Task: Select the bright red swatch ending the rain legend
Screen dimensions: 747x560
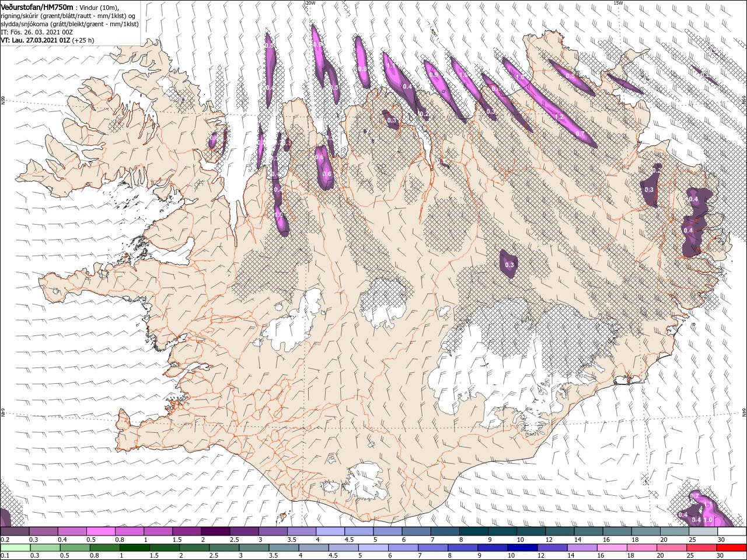Action: click(x=731, y=548)
